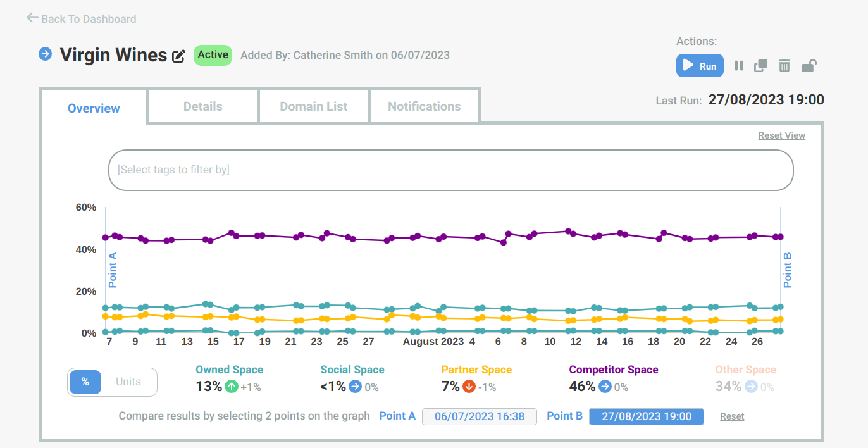Select the Point B date field
This screenshot has height=448, width=868.
click(647, 416)
